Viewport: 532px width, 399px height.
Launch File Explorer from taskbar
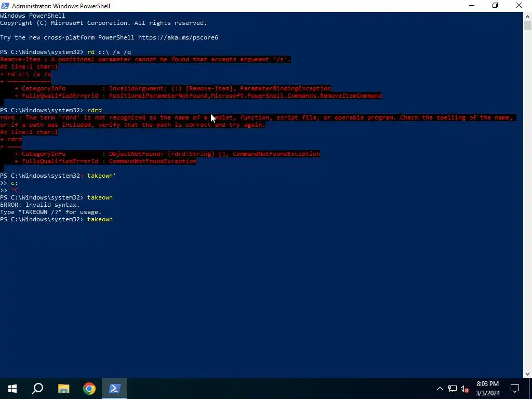63,389
